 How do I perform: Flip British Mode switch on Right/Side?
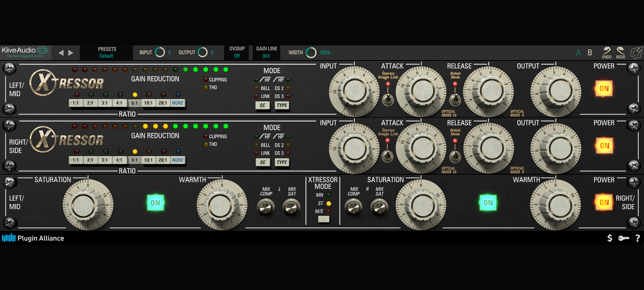pyautogui.click(x=455, y=156)
